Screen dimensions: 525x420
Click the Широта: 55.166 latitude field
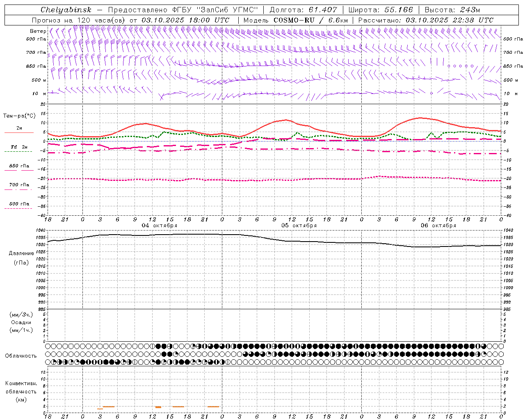[x=381, y=10]
